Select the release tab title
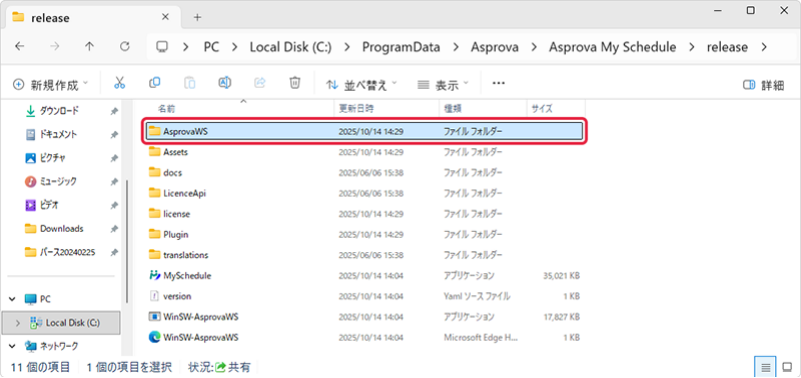Screen dimensions: 801x378 50,18
